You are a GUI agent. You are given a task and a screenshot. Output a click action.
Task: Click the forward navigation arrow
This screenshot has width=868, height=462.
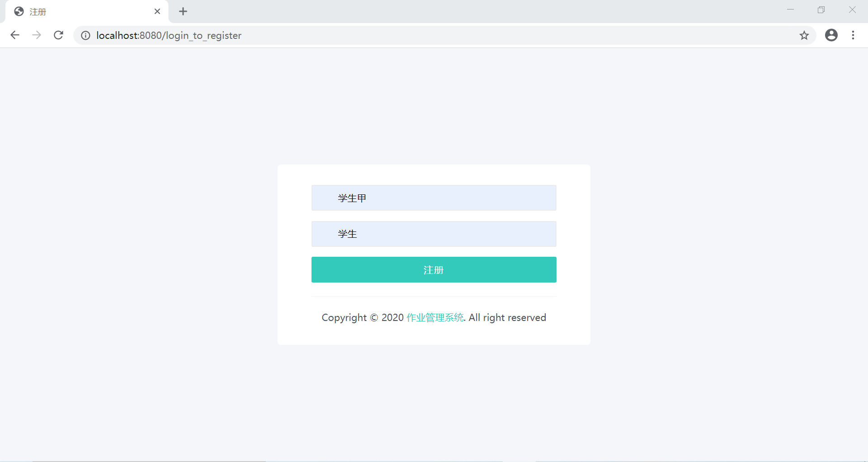click(x=37, y=35)
